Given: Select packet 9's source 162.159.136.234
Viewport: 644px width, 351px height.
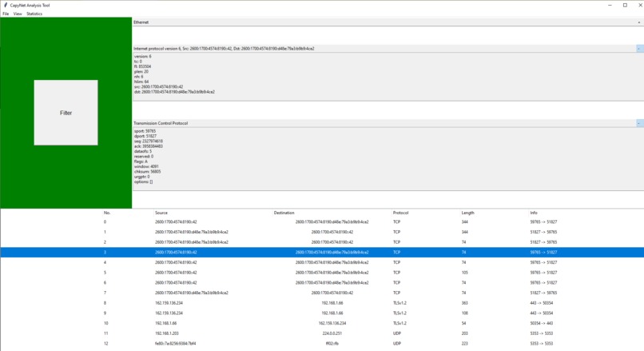Looking at the screenshot, I should pyautogui.click(x=169, y=313).
